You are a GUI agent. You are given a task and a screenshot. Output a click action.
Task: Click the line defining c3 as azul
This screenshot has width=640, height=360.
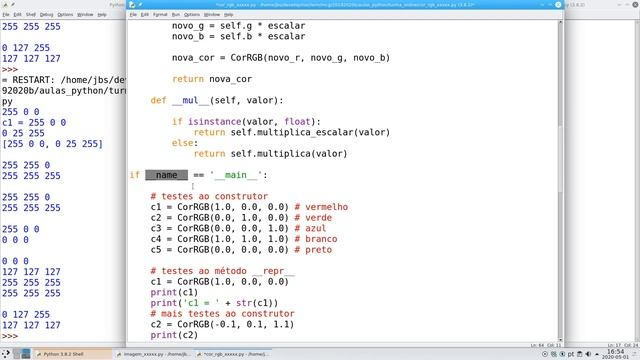pyautogui.click(x=238, y=228)
